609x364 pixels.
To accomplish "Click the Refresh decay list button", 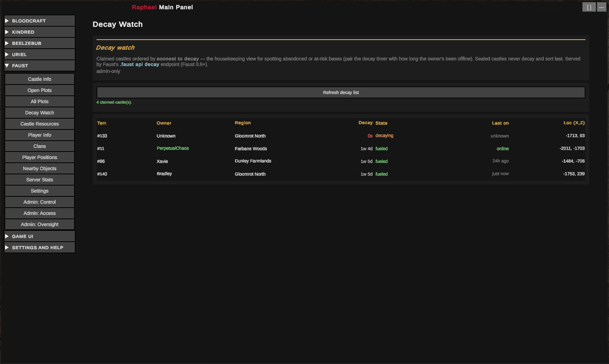I will point(341,92).
